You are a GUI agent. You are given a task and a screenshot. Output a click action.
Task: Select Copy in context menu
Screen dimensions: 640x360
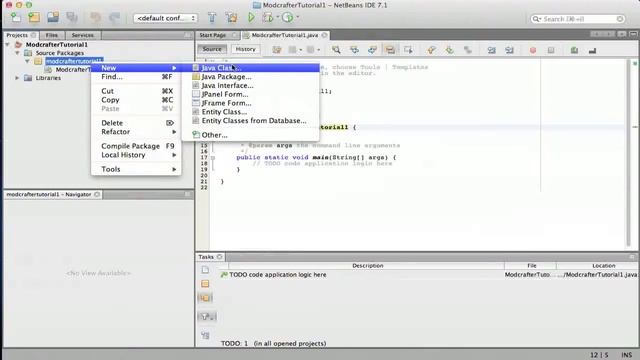coord(136,100)
